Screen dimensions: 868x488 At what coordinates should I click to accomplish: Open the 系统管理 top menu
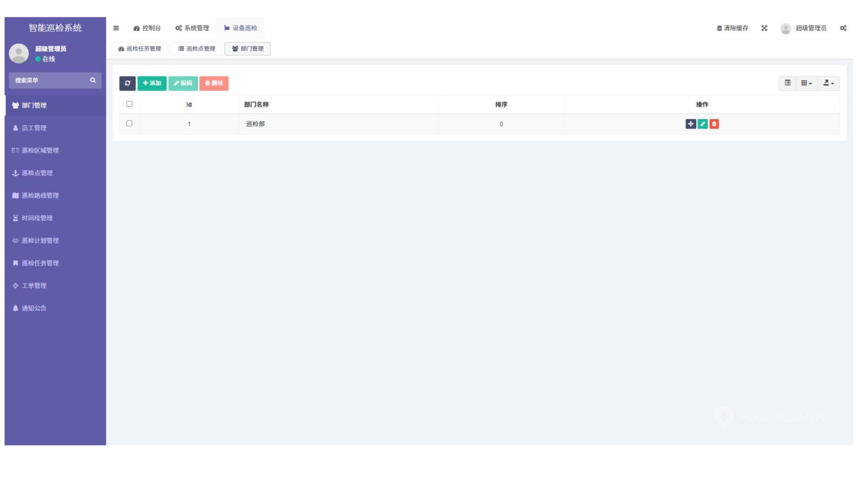(192, 28)
